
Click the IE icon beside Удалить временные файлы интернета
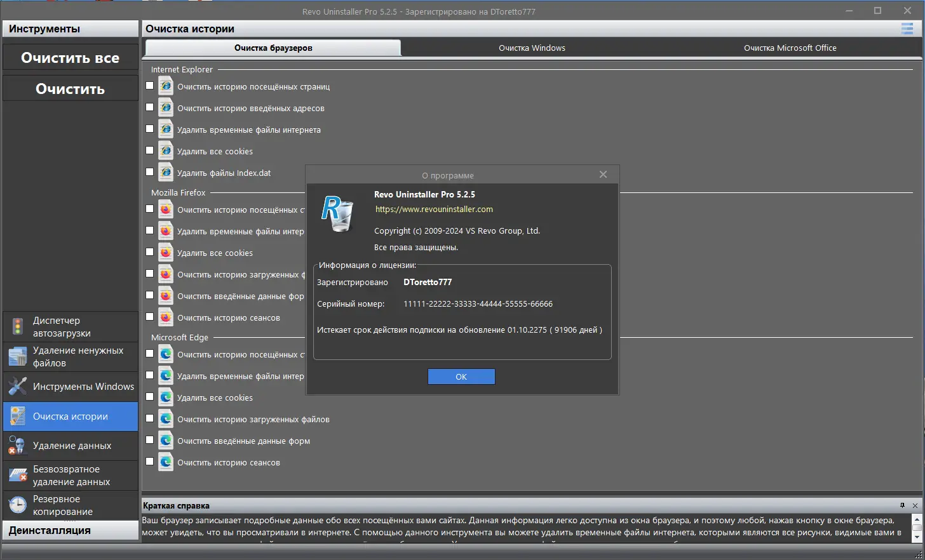166,129
